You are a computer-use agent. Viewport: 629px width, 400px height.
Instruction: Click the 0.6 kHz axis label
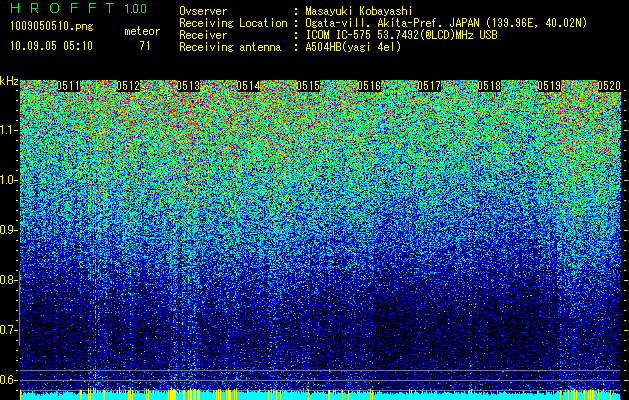(9, 380)
